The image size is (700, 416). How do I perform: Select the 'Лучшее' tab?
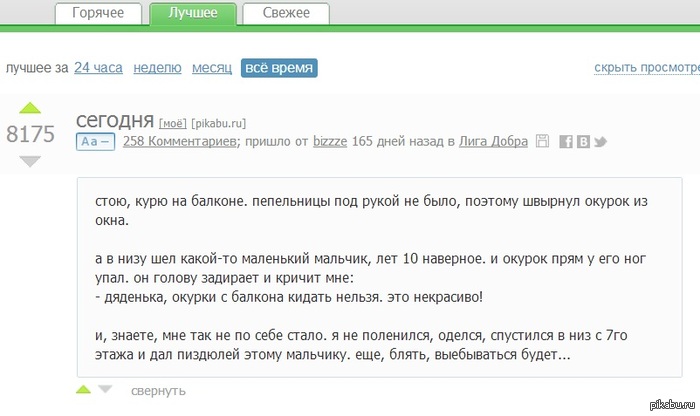(x=193, y=13)
